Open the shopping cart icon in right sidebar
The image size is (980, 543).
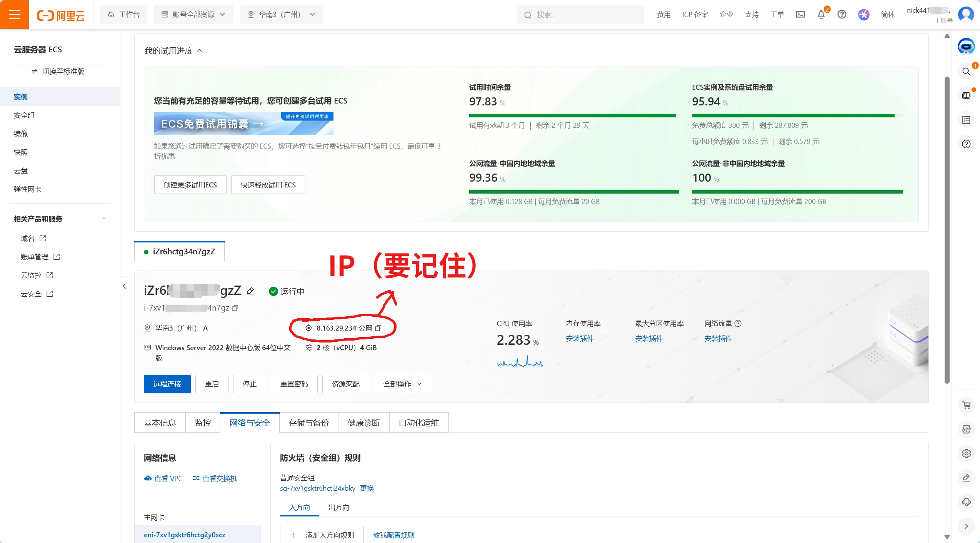pos(966,405)
